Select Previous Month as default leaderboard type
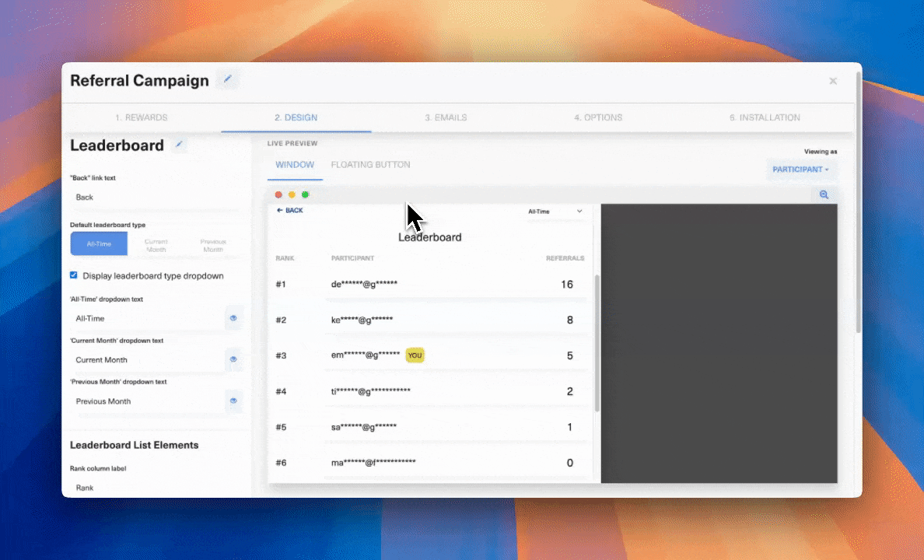The width and height of the screenshot is (924, 560). [x=212, y=244]
